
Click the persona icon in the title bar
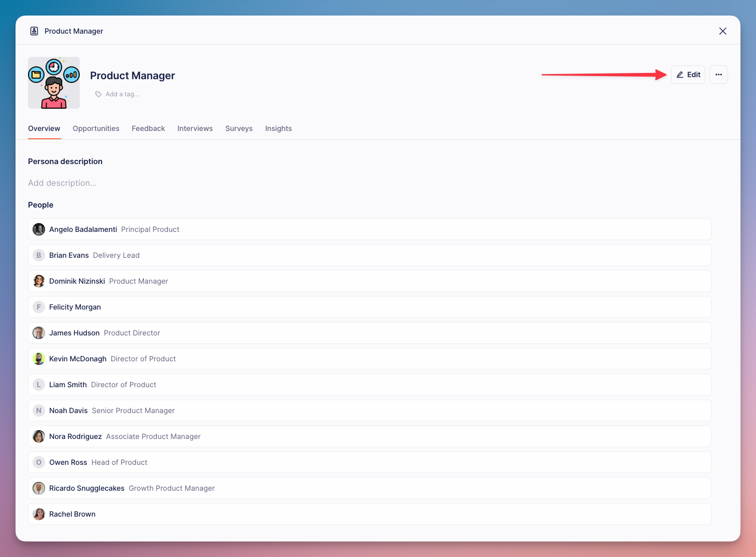[34, 31]
